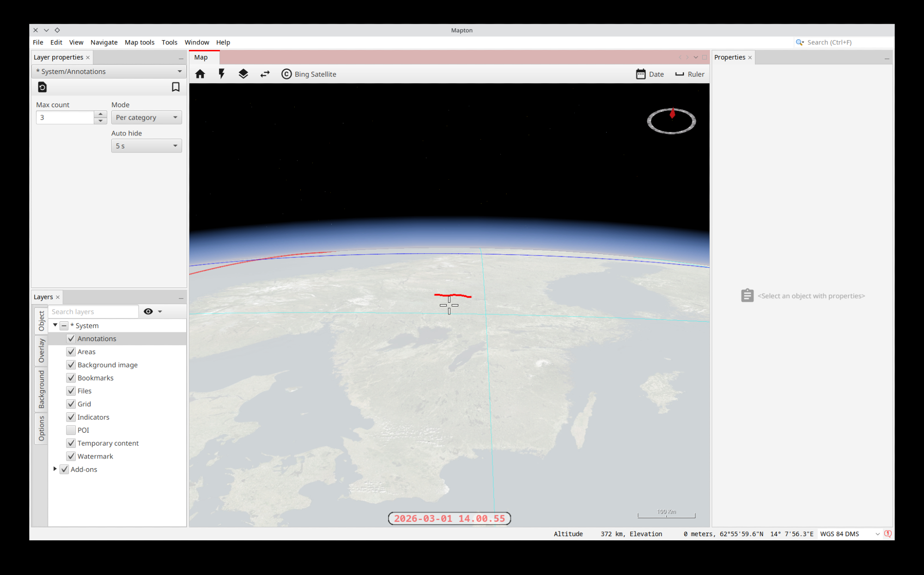Toggle the Watermark layer checkbox
This screenshot has width=924, height=575.
71,456
